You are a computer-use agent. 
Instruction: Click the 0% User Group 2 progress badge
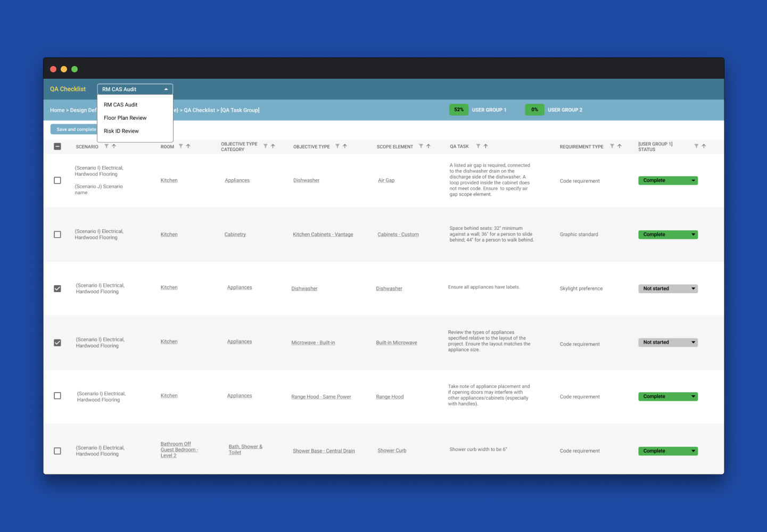[534, 110]
